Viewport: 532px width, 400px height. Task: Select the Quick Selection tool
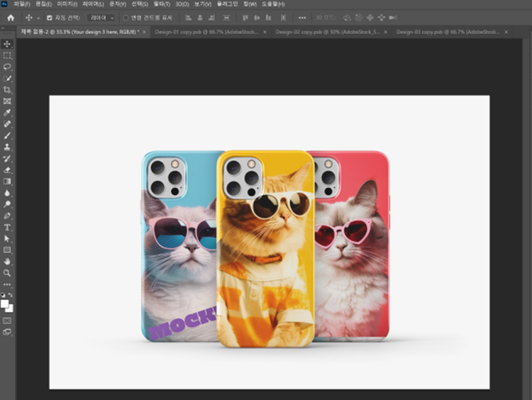[7, 79]
